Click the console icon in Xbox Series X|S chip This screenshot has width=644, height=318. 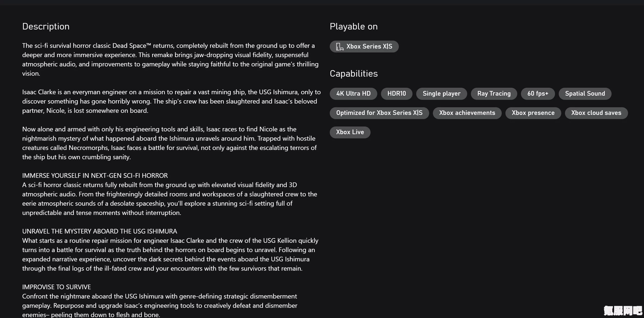tap(340, 47)
